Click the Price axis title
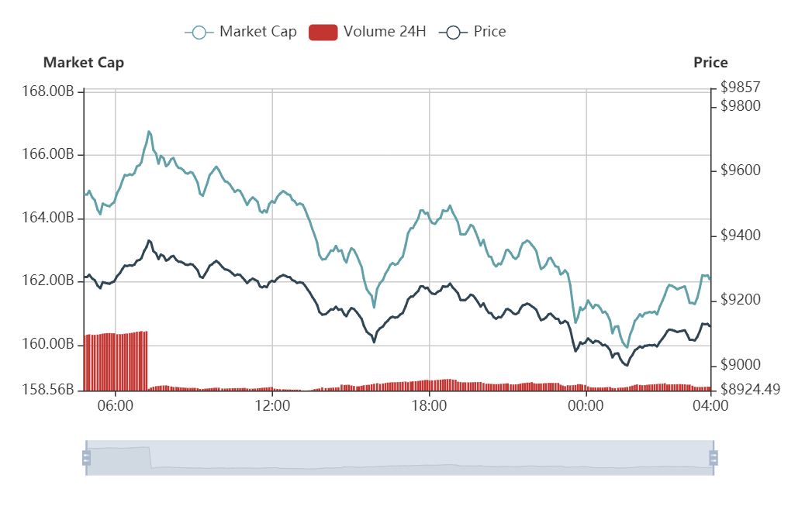 [x=710, y=63]
